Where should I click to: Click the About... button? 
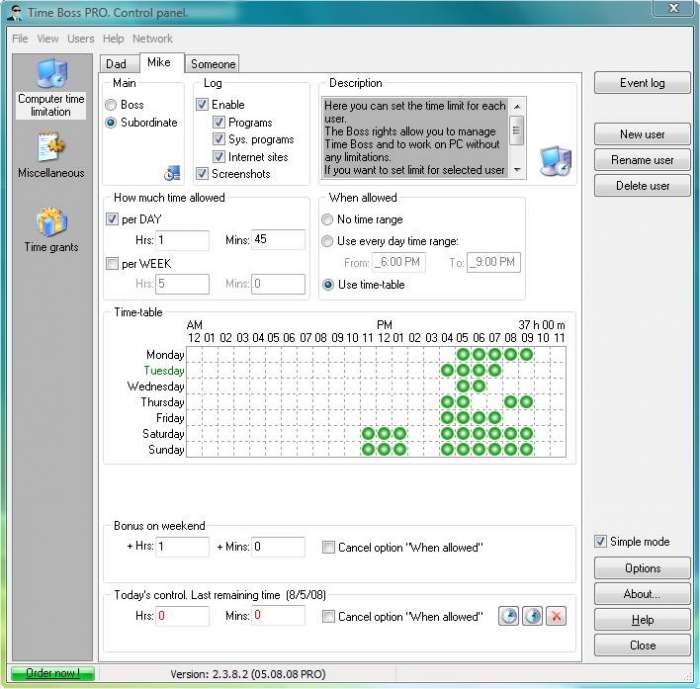coord(642,594)
